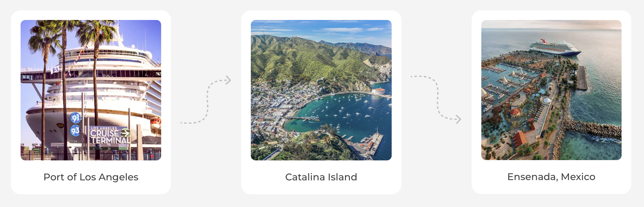Click the arrowhead before the Ensenada card
This screenshot has width=644, height=207.
click(458, 119)
